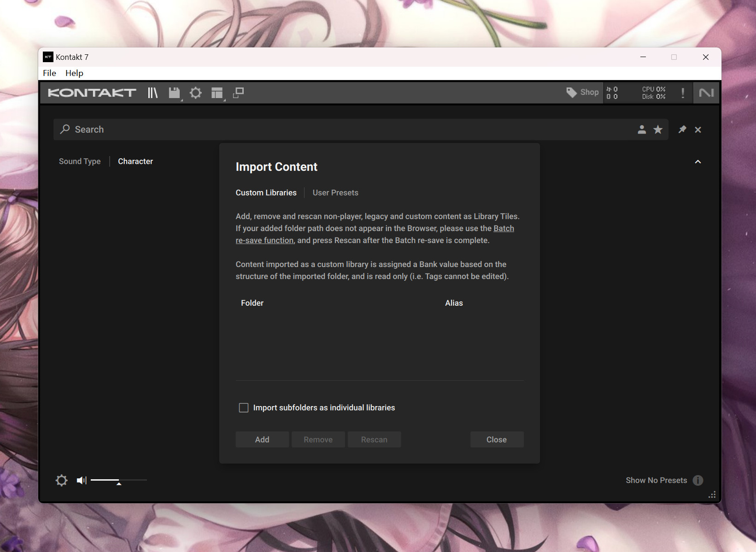
Task: Click the Remove button
Action: [318, 440]
